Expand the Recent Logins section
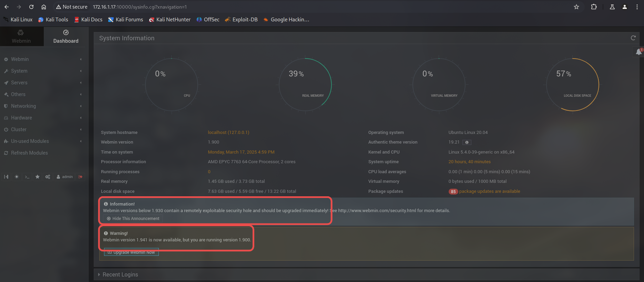Image resolution: width=644 pixels, height=282 pixels. 120,274
